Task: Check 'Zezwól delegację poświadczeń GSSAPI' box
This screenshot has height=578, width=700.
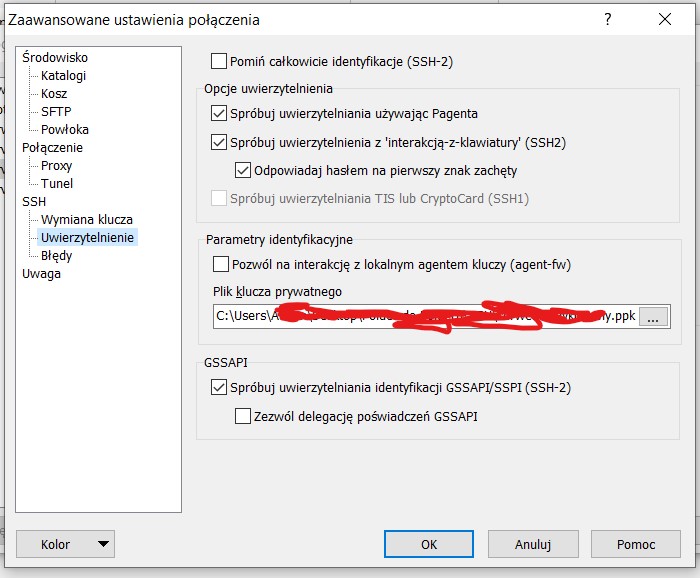Action: (243, 416)
